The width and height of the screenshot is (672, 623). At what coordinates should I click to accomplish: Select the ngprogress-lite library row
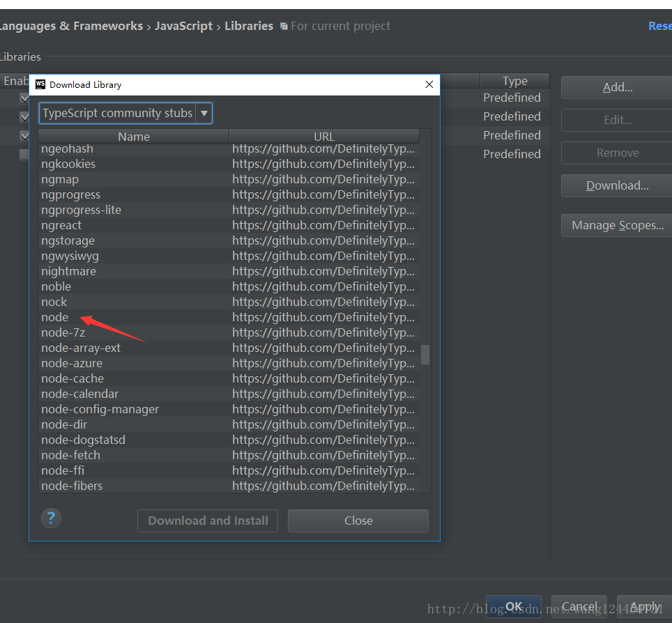point(229,210)
